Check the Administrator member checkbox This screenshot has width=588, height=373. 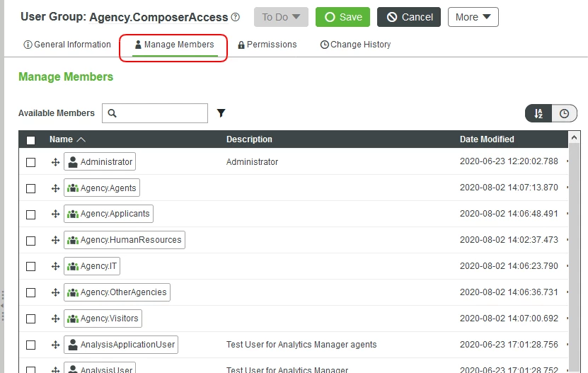click(x=30, y=163)
